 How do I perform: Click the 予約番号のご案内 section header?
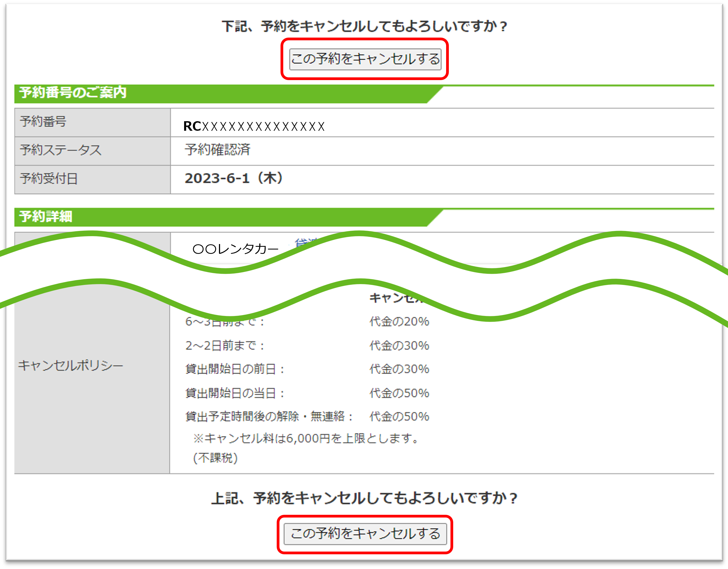point(73,93)
